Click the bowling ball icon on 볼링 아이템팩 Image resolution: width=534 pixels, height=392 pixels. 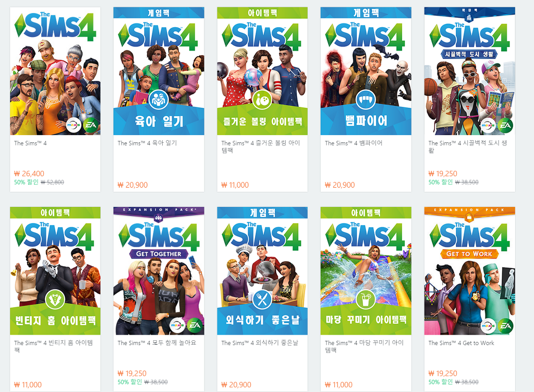(262, 100)
